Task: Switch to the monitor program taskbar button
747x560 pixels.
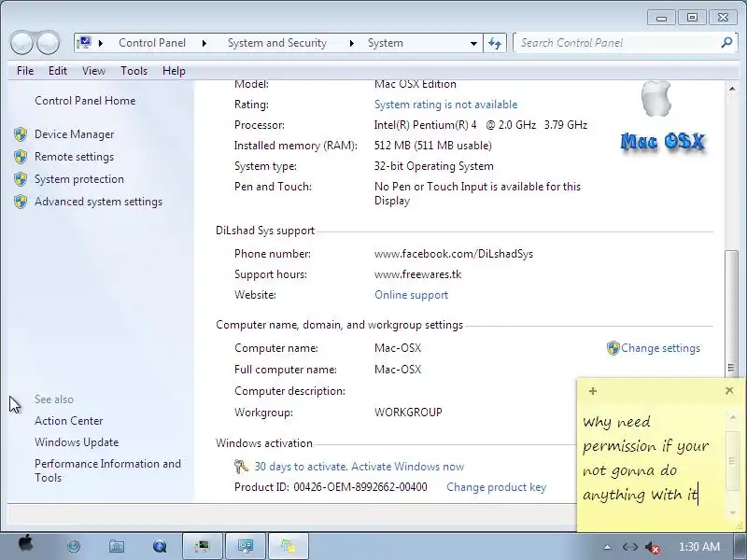Action: (203, 546)
